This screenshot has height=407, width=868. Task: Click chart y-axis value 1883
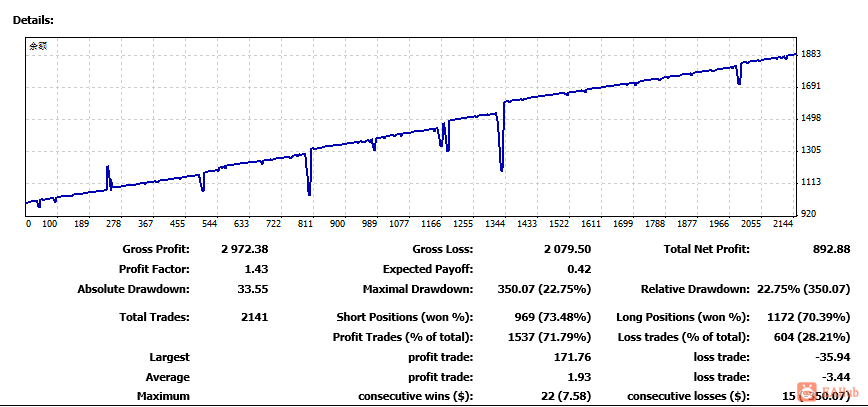click(810, 54)
